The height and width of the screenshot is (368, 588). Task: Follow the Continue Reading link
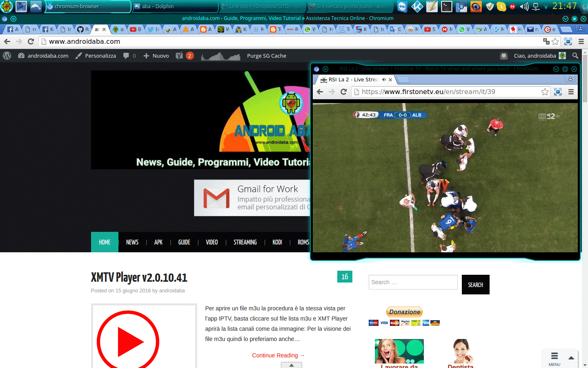[278, 355]
